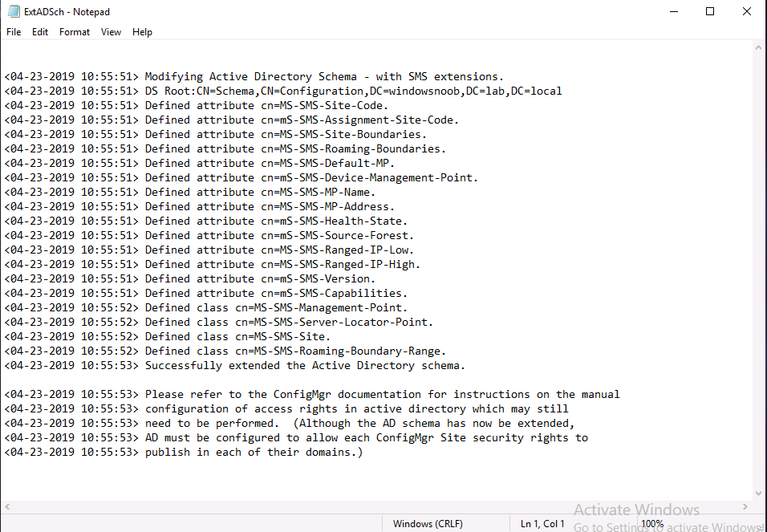This screenshot has height=532, width=767.
Task: Click the class line cn=MS-SMS-Roaming-Boundary-Range
Action: tap(225, 351)
